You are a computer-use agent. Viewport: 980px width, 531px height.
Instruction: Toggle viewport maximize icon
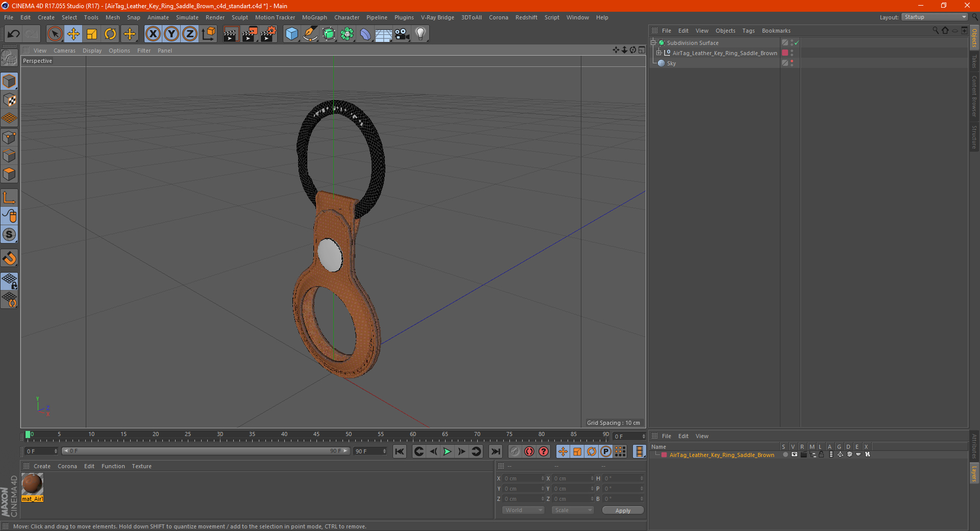click(642, 50)
